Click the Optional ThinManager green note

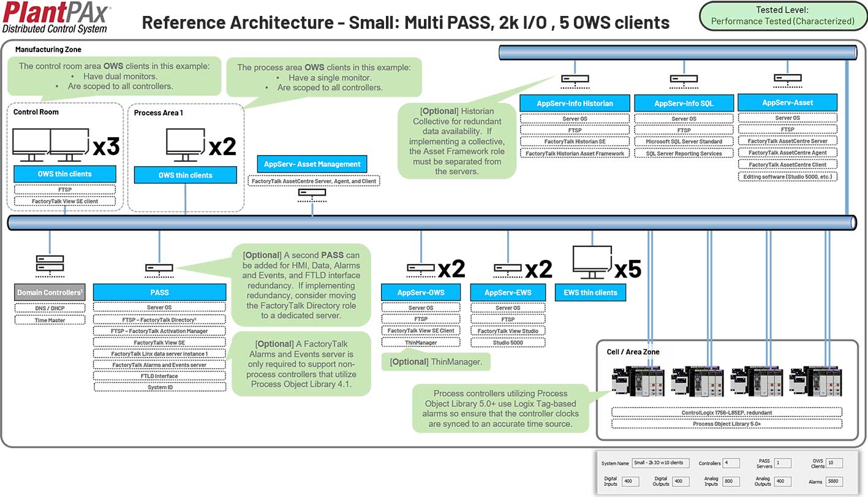coord(436,362)
